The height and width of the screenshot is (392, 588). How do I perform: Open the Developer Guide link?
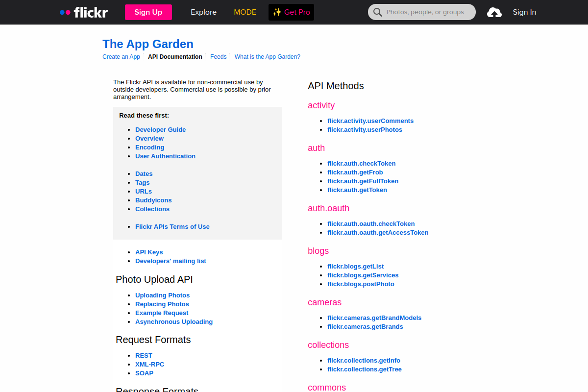pyautogui.click(x=161, y=130)
